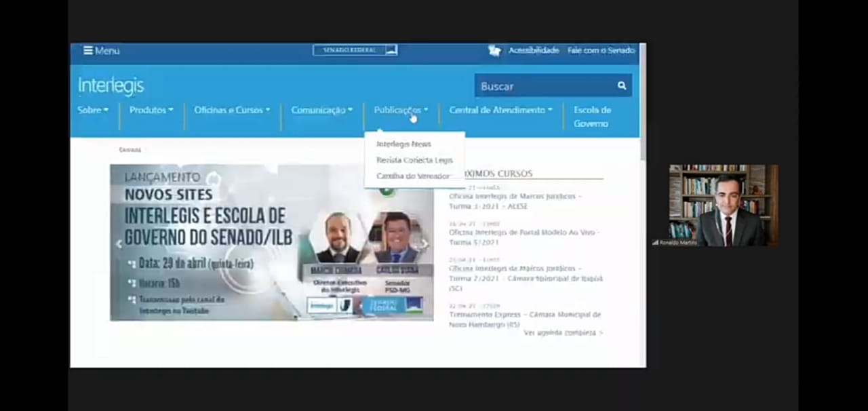The image size is (868, 411).
Task: Expand the Sobre dropdown
Action: (x=92, y=109)
